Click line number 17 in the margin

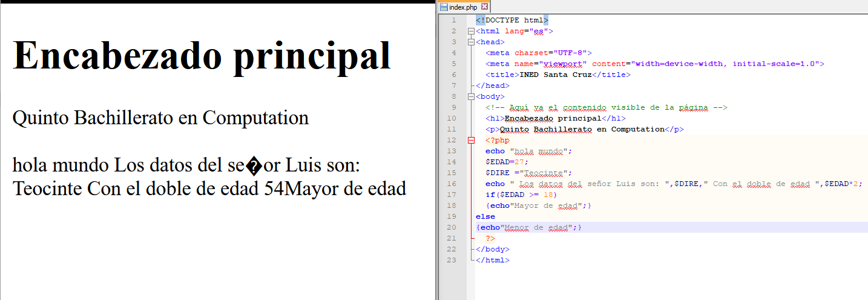pos(453,195)
